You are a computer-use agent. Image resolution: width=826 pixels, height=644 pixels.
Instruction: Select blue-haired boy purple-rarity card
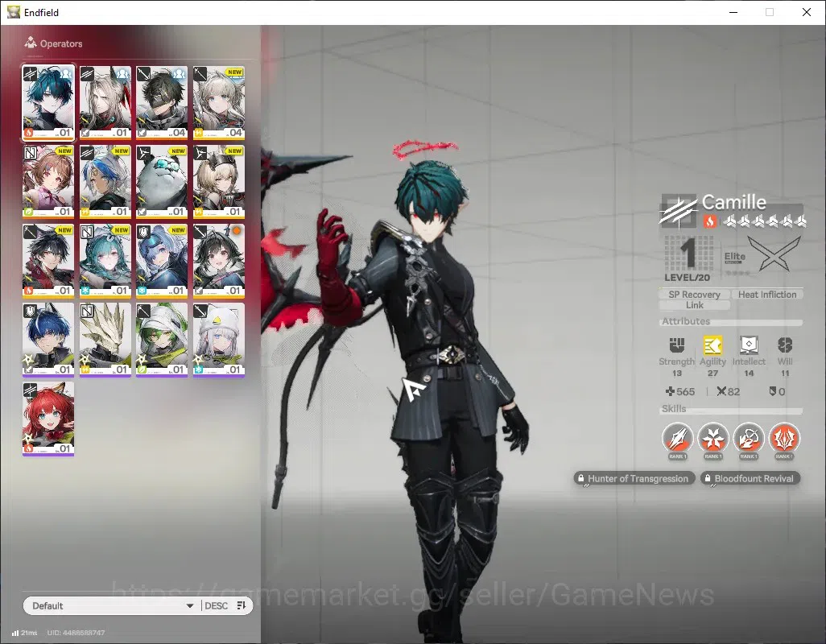coord(48,340)
